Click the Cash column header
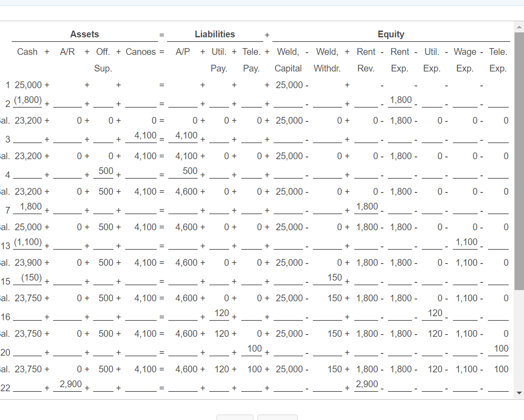Screen dimensions: 524x420 [27, 52]
